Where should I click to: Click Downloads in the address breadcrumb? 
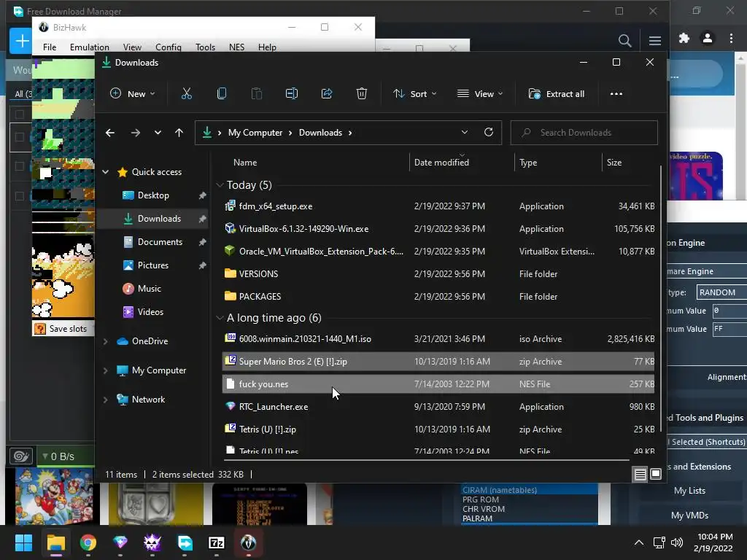[x=321, y=133]
